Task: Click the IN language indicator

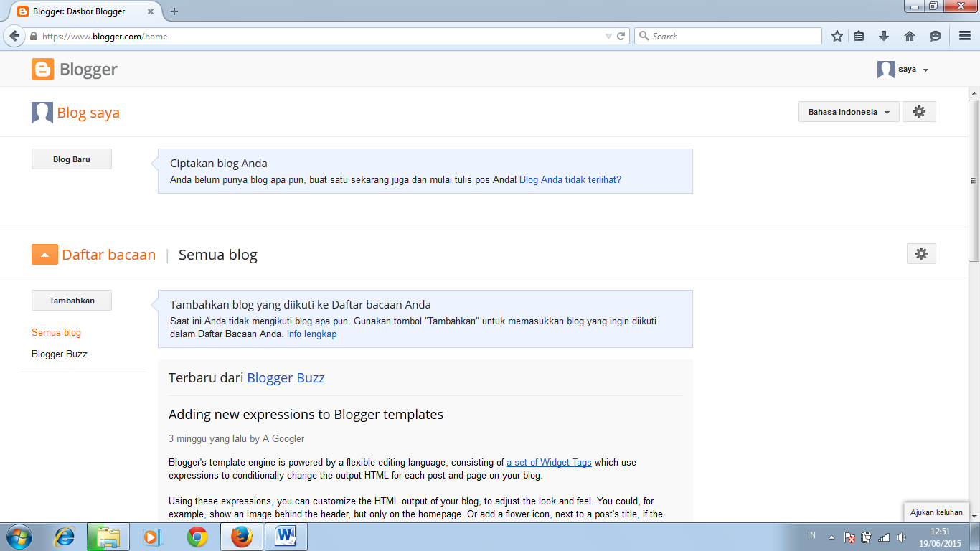Action: click(811, 535)
